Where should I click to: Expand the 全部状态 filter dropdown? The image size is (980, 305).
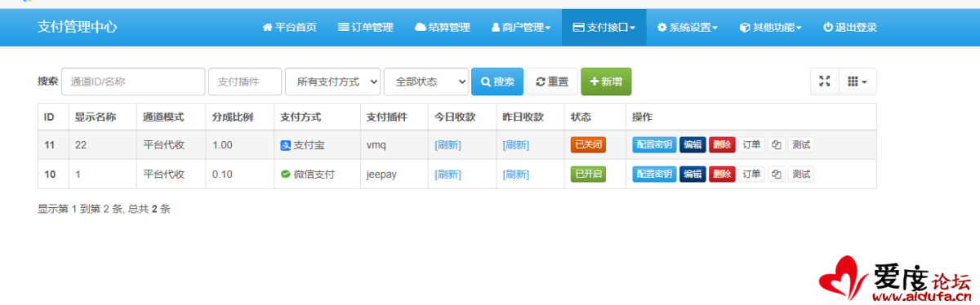pos(426,82)
